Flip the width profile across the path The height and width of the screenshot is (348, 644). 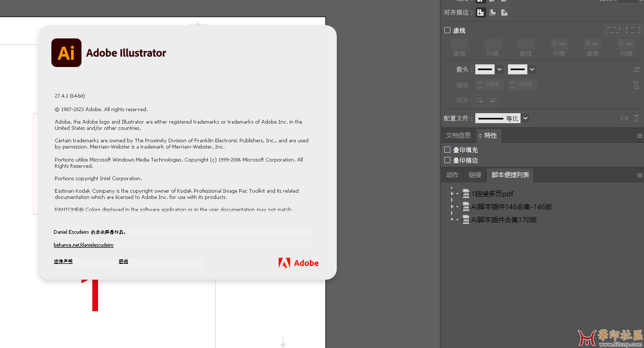click(637, 118)
